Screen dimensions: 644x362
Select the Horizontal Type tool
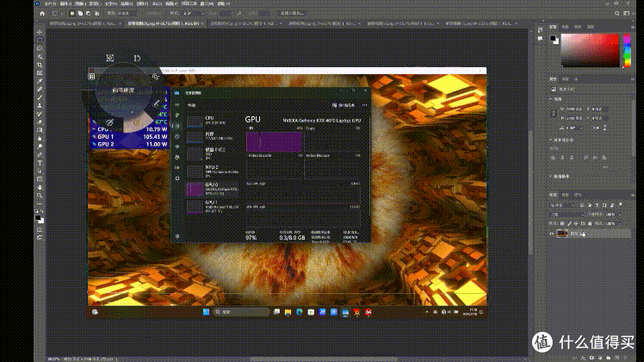click(x=40, y=163)
